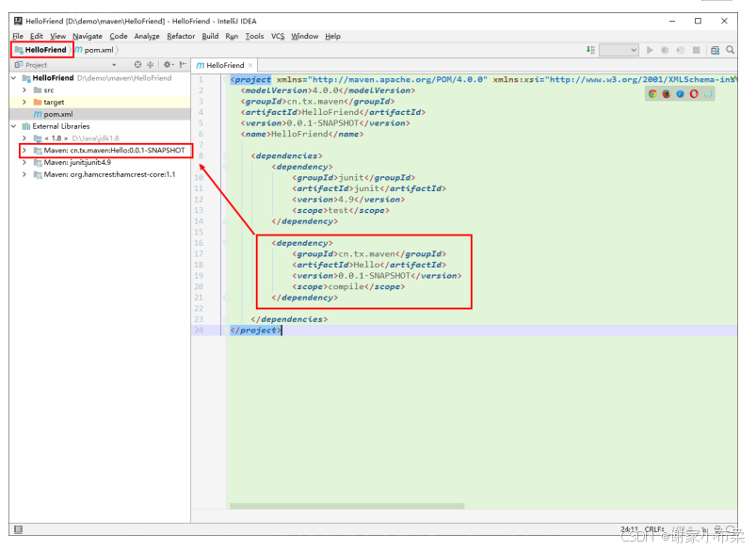Click the editor horizontal scrollbar
This screenshot has height=551, width=756.
(x=346, y=506)
